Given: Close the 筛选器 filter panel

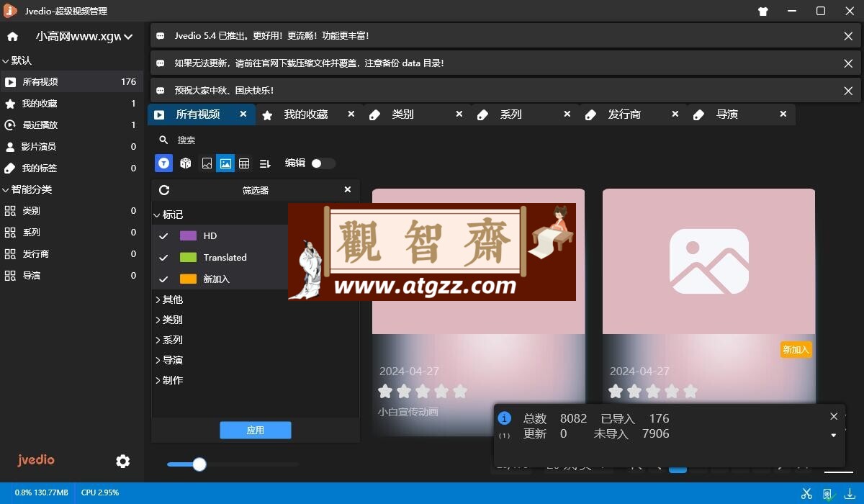Looking at the screenshot, I should pos(348,190).
